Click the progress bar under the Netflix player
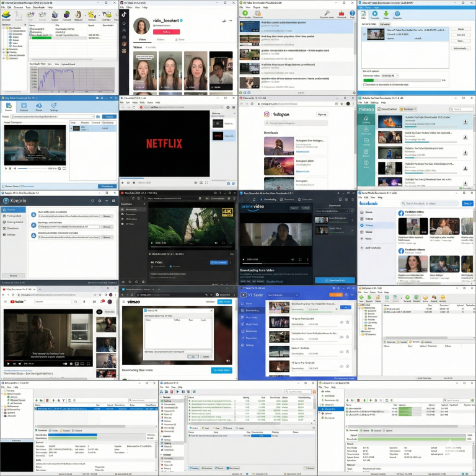 coord(164,178)
